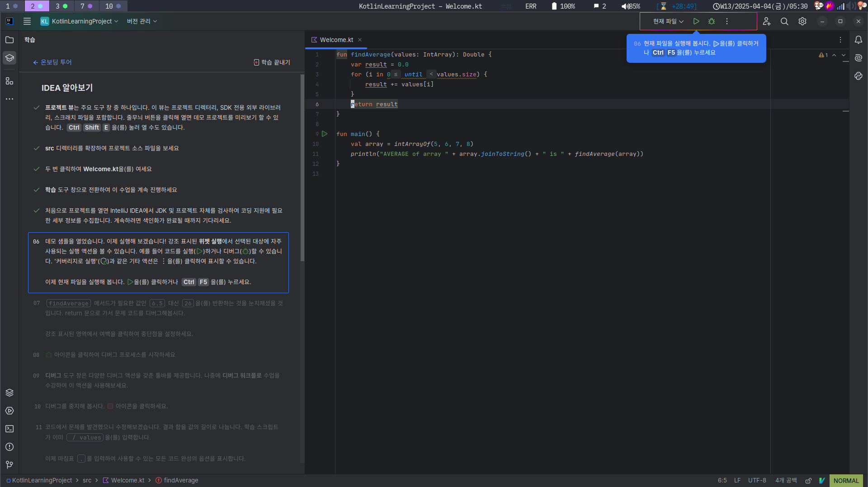Open the Git version control tool window
The height and width of the screenshot is (487, 868).
[9, 465]
